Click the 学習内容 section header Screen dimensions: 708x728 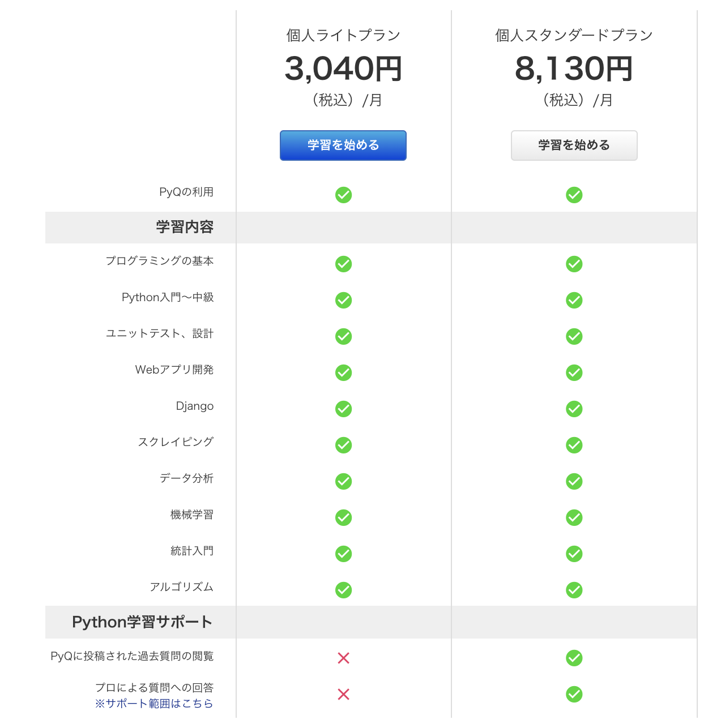click(185, 228)
